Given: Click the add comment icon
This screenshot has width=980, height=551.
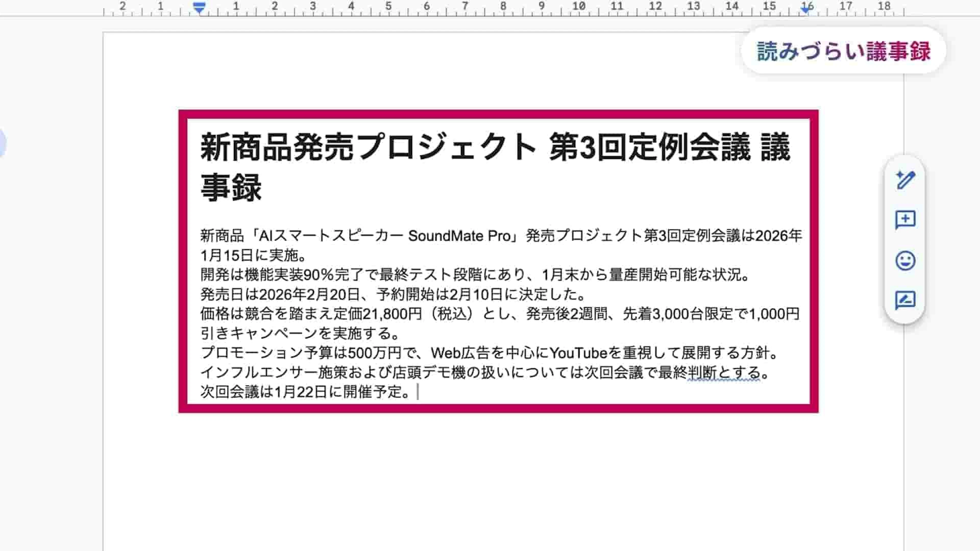Looking at the screenshot, I should pos(905,220).
